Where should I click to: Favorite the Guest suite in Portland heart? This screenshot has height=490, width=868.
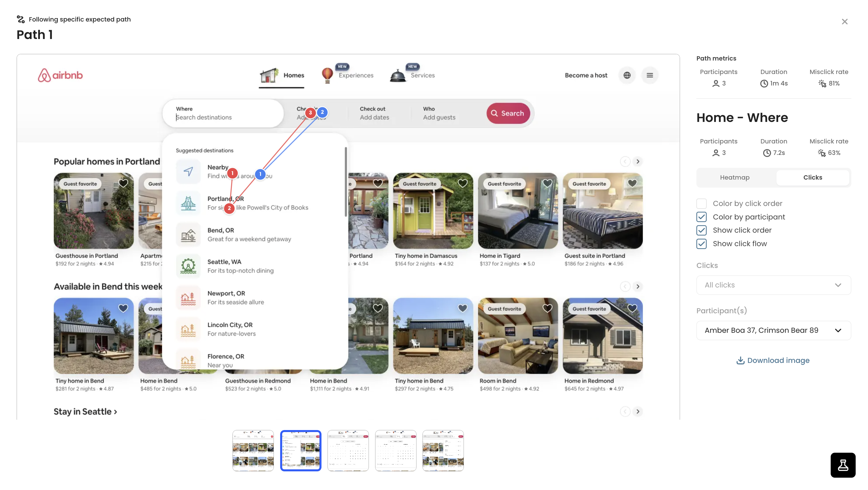click(632, 183)
